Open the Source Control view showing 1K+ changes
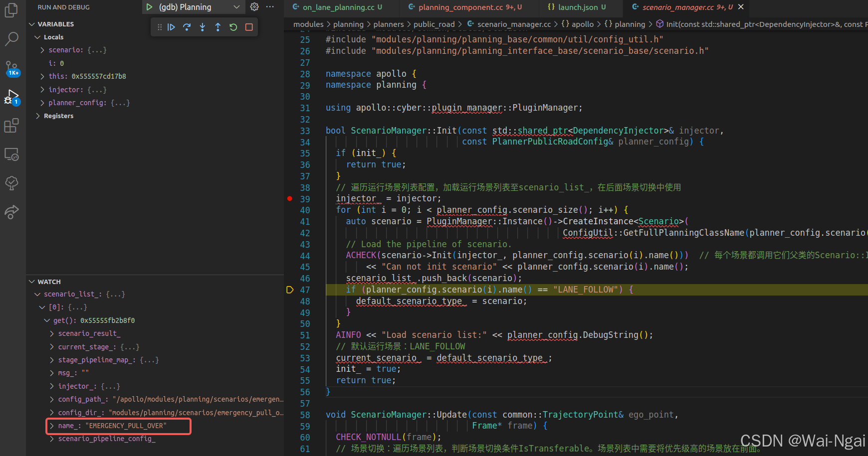868x456 pixels. 11,68
